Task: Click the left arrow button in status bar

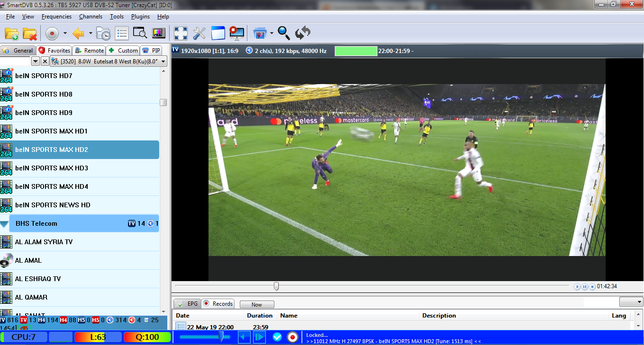Action: coord(244,337)
